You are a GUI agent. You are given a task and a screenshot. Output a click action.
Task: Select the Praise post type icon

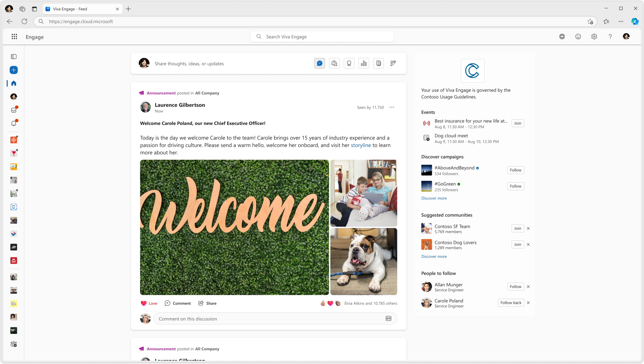point(349,63)
